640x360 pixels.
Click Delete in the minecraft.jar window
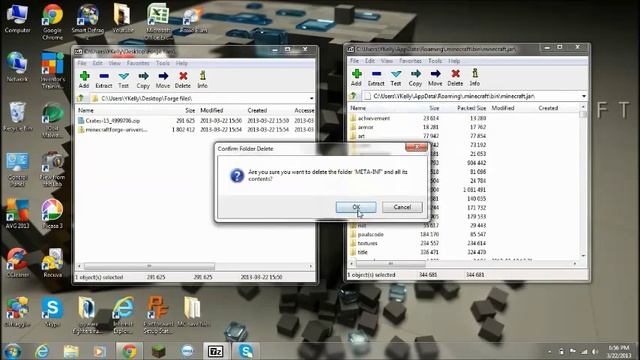455,77
